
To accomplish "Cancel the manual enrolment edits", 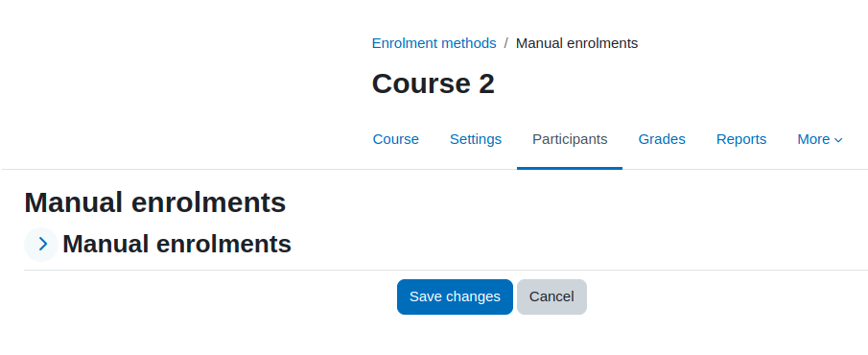I will [551, 296].
